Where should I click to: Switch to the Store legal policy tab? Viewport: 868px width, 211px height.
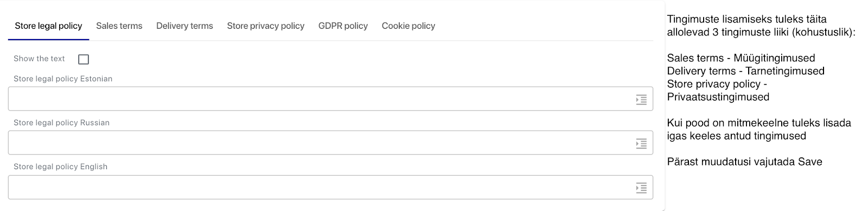pyautogui.click(x=48, y=26)
